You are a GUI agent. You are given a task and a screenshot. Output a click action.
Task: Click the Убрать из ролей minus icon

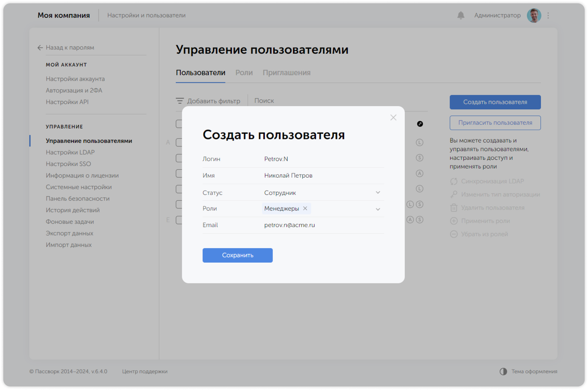pos(454,234)
